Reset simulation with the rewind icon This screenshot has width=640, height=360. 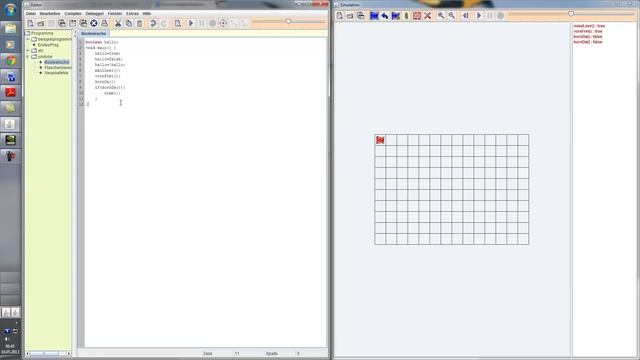coord(465,16)
